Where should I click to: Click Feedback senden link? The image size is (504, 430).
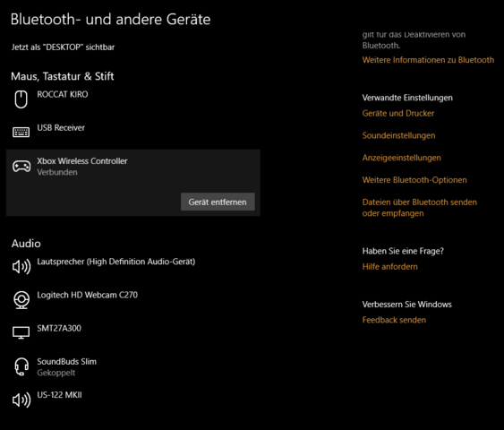[x=394, y=320]
